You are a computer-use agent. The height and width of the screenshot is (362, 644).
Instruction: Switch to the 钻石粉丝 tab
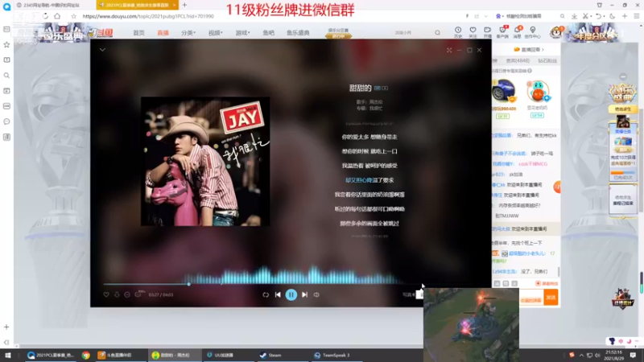[x=547, y=61]
